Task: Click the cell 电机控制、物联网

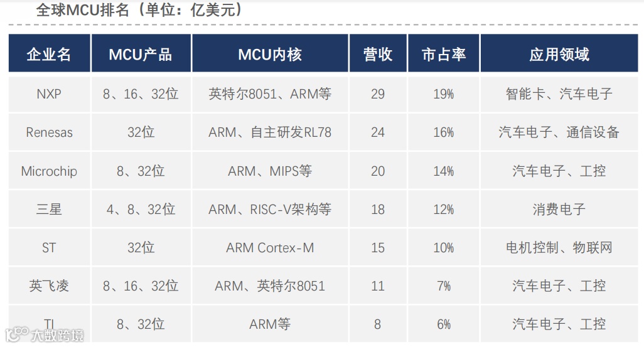Action: pyautogui.click(x=559, y=248)
